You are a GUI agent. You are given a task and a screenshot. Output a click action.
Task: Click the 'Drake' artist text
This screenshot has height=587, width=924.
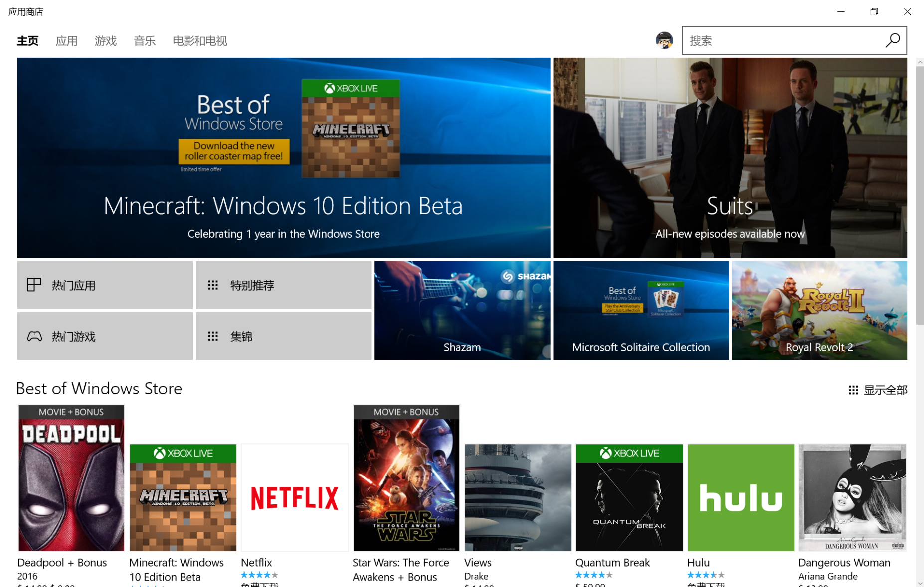click(476, 576)
